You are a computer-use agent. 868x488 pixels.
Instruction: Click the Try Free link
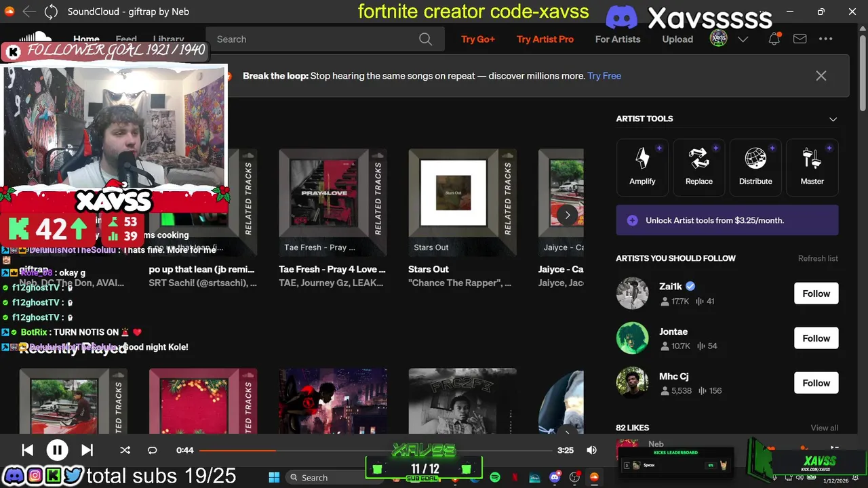604,76
